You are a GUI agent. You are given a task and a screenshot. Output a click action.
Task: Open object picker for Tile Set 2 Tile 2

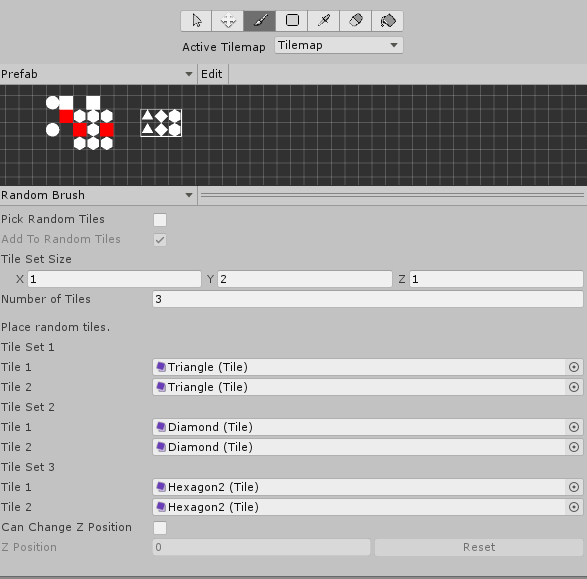[x=574, y=447]
